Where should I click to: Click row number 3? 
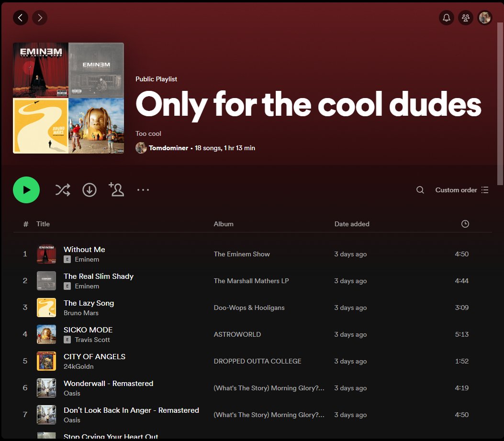[25, 308]
